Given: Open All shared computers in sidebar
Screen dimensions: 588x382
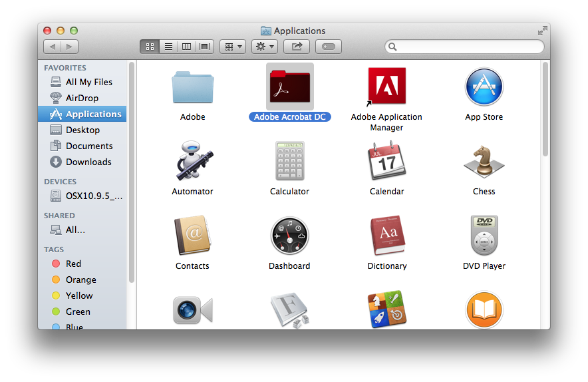Looking at the screenshot, I should click(x=82, y=230).
